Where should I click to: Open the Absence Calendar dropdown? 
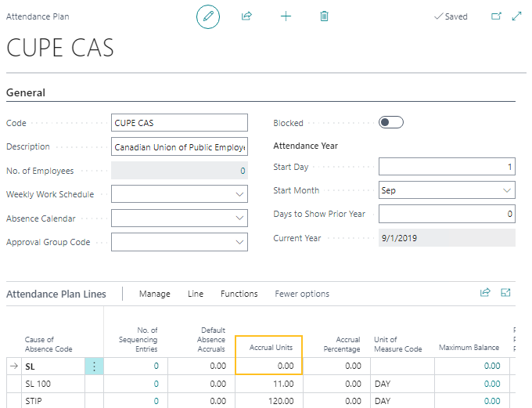pos(239,218)
